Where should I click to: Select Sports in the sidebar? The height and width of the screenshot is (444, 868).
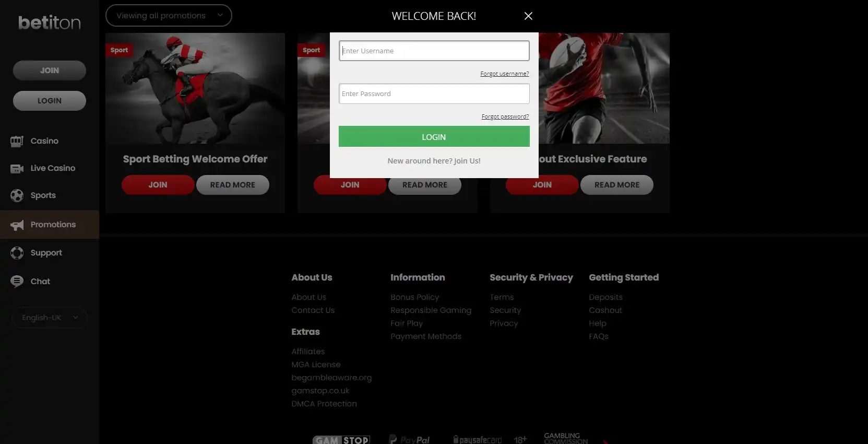43,195
